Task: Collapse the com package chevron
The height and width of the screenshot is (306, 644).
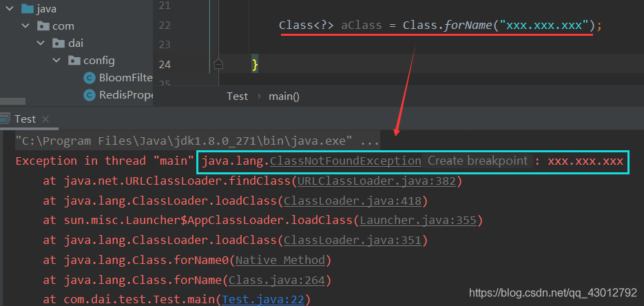Action: tap(26, 26)
